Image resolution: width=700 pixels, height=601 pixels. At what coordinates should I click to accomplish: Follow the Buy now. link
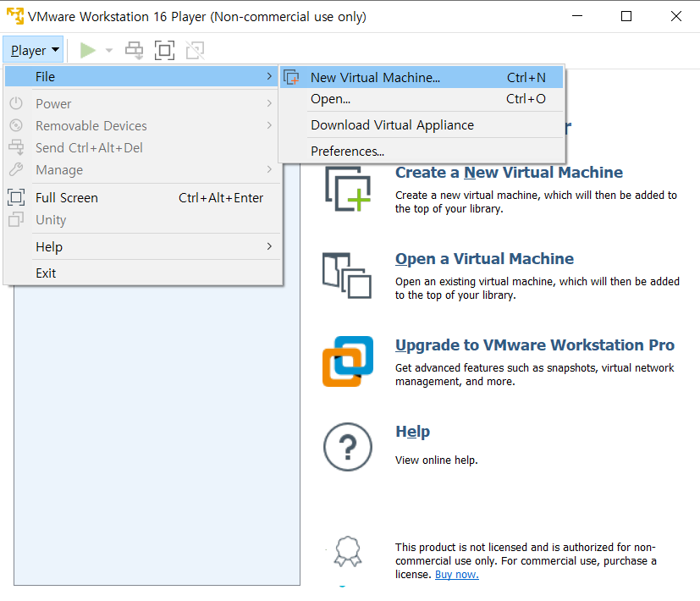[x=457, y=575]
